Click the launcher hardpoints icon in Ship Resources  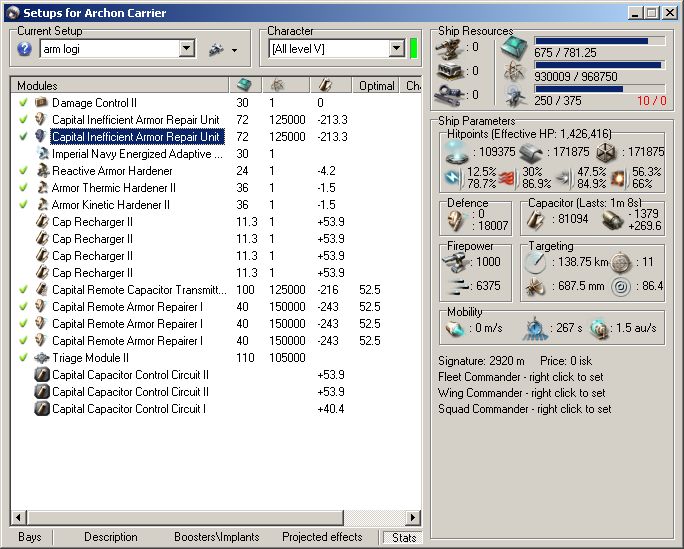click(x=450, y=72)
